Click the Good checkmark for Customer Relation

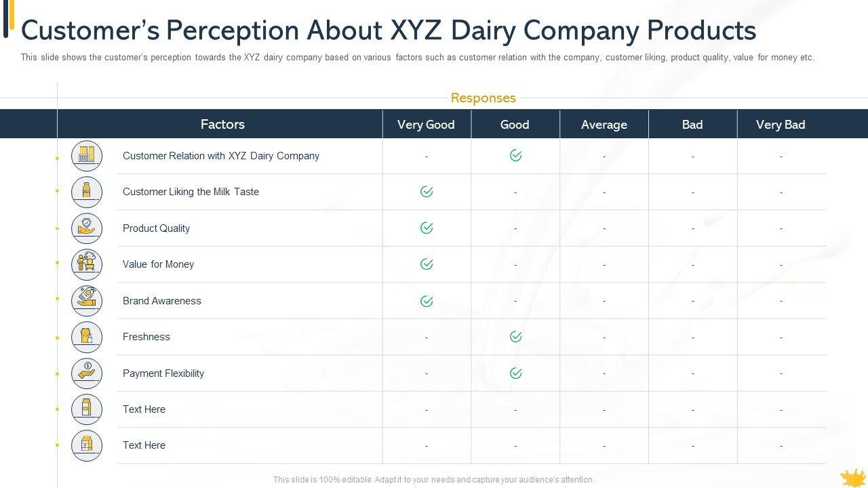(x=515, y=156)
